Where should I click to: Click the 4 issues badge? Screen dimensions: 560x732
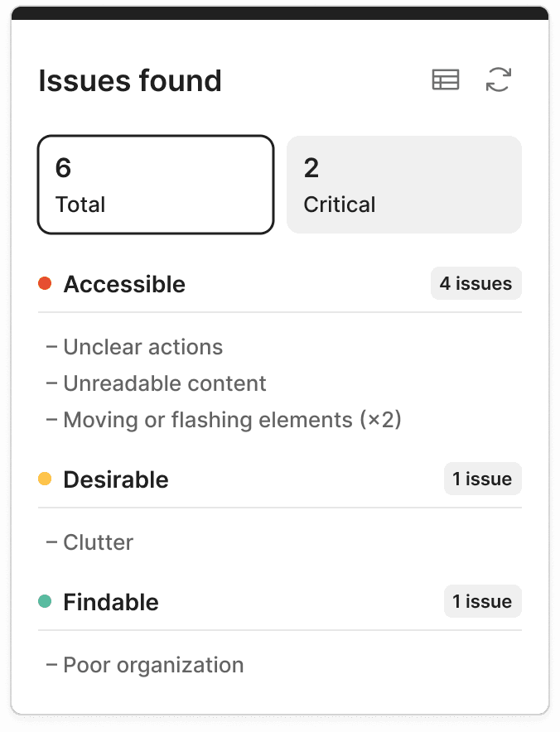476,283
